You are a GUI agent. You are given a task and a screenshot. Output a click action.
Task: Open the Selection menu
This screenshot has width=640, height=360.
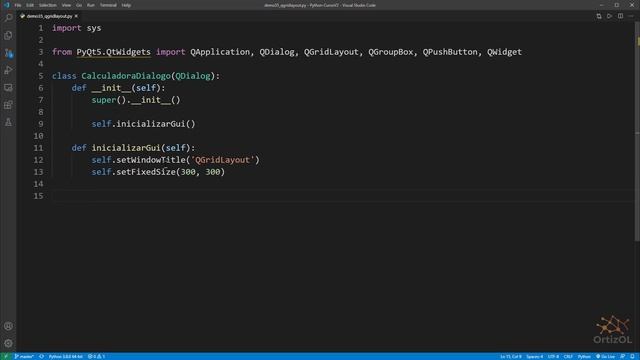coord(47,5)
